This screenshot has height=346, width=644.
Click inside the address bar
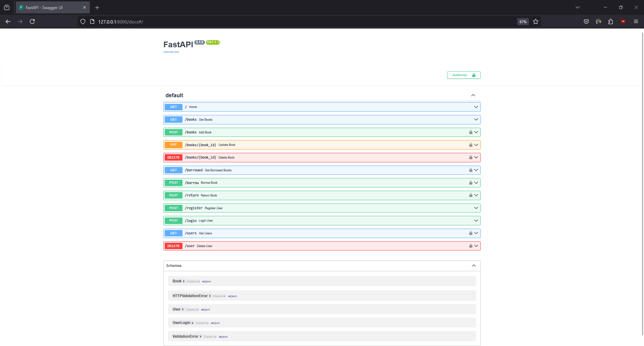[x=235, y=21]
